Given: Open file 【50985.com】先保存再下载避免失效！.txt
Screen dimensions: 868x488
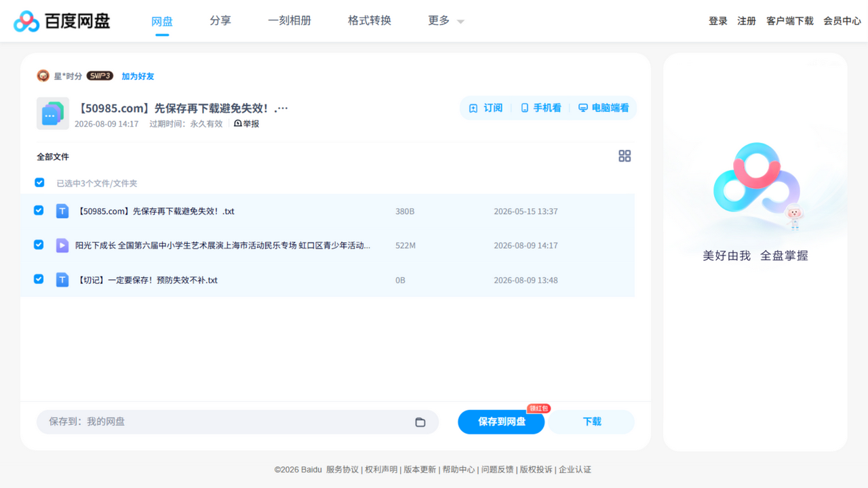Looking at the screenshot, I should [x=155, y=211].
